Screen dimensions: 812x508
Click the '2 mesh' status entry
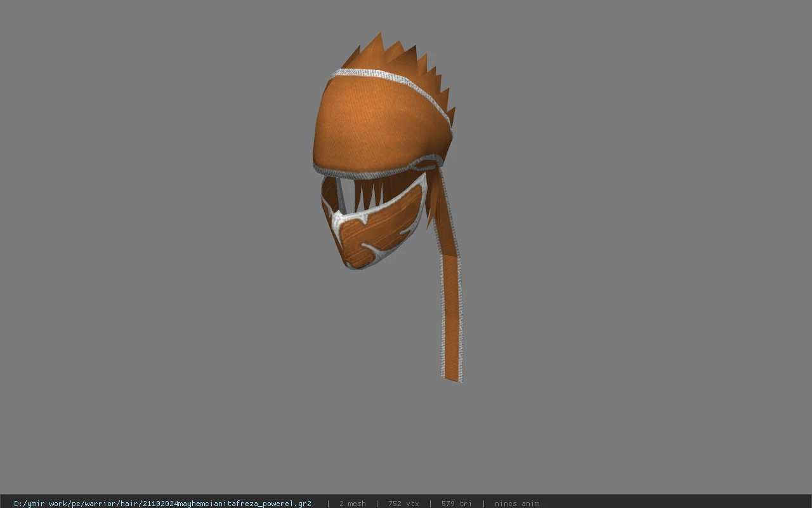352,504
